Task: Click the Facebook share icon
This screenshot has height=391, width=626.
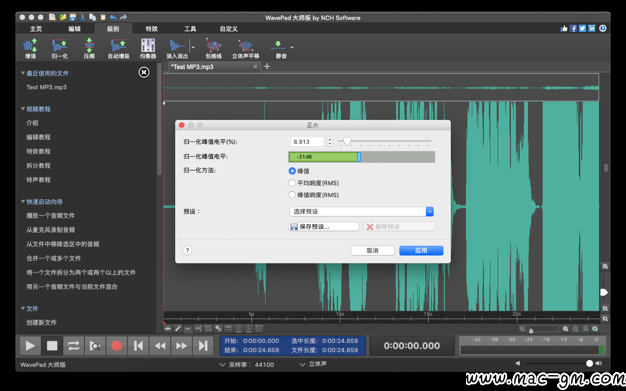Action: 573,28
